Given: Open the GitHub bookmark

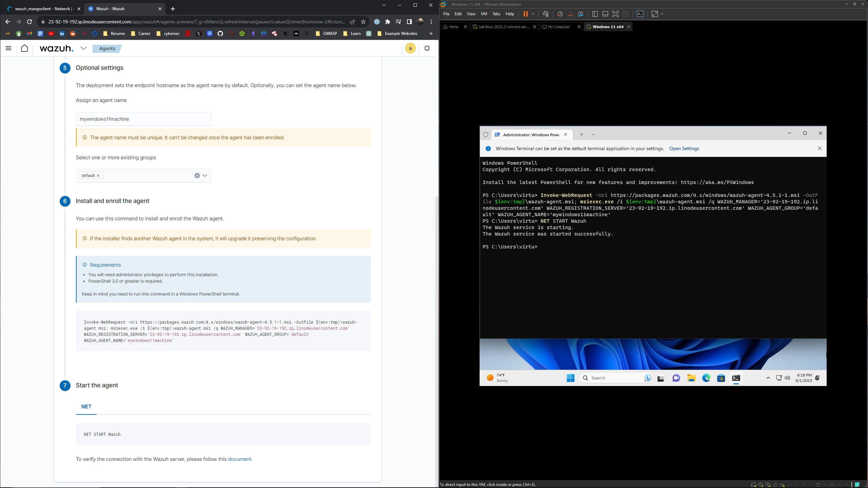Looking at the screenshot, I should (220, 34).
